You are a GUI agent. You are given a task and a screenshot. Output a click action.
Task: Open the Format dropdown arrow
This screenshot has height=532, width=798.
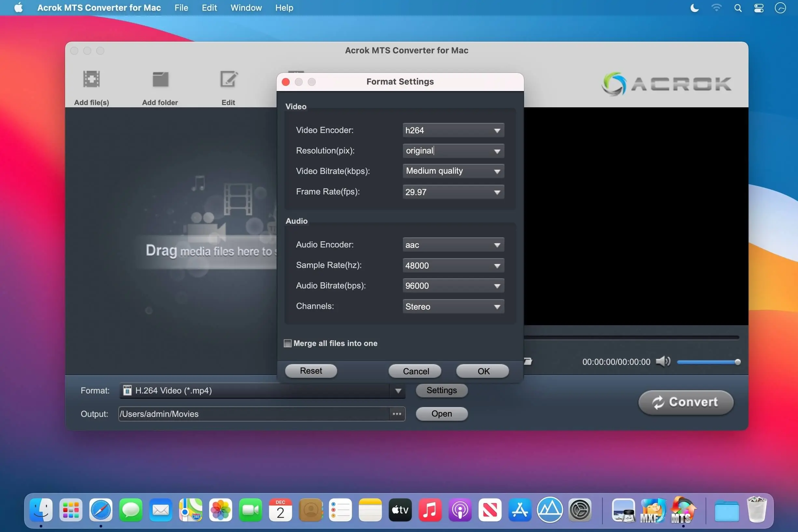point(398,391)
